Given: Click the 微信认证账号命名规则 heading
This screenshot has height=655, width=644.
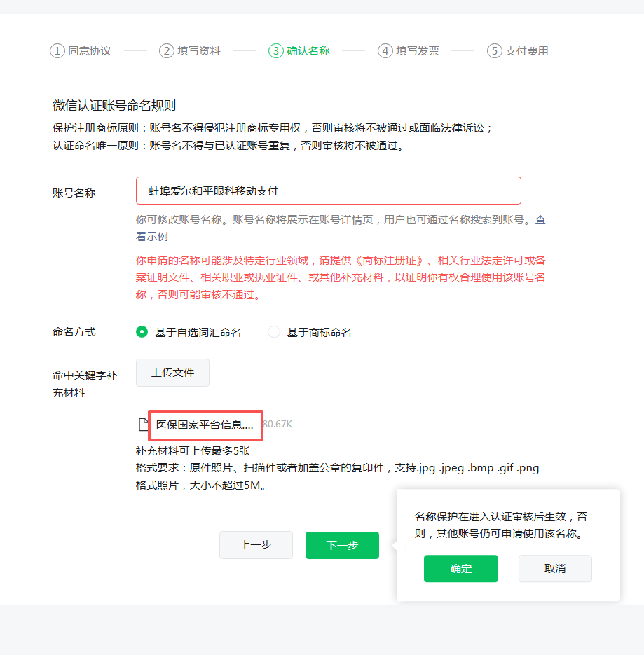Looking at the screenshot, I should click(114, 105).
